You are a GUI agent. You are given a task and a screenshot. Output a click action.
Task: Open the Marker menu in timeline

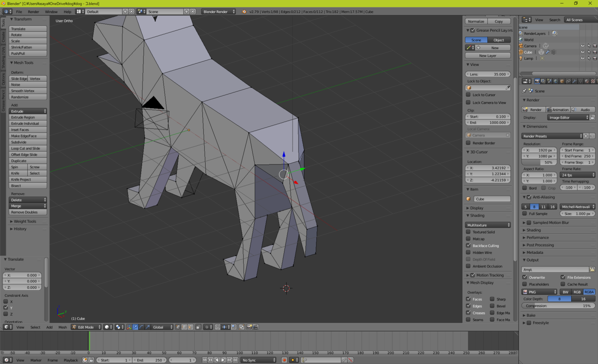(36, 360)
